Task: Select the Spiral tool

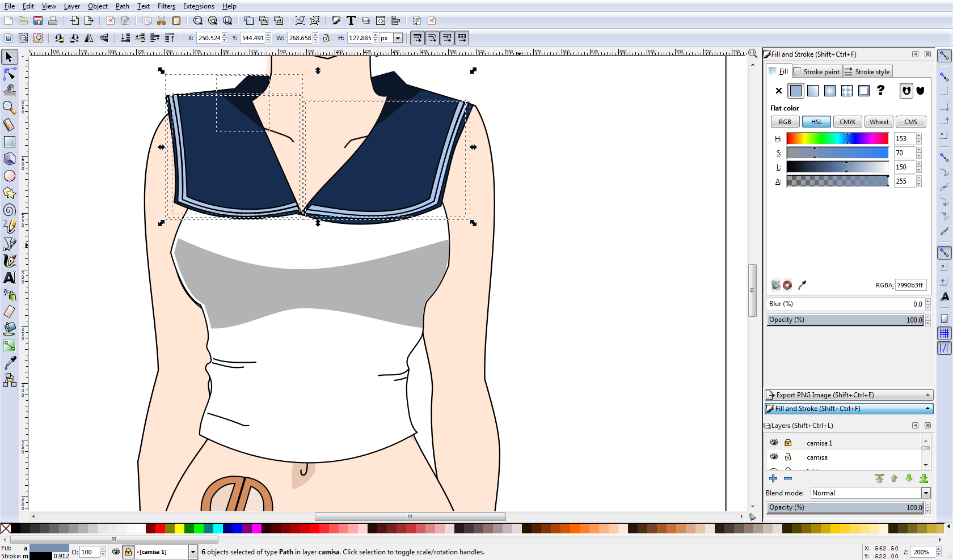Action: click(x=9, y=210)
